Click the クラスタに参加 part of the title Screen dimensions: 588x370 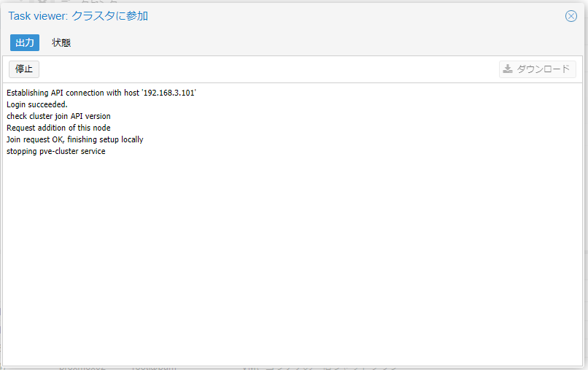(109, 16)
